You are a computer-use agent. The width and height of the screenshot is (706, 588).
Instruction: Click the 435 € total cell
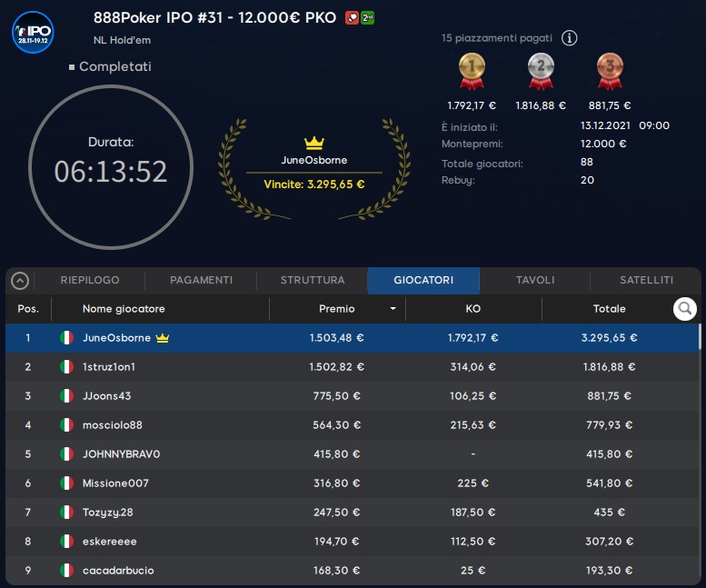click(609, 512)
